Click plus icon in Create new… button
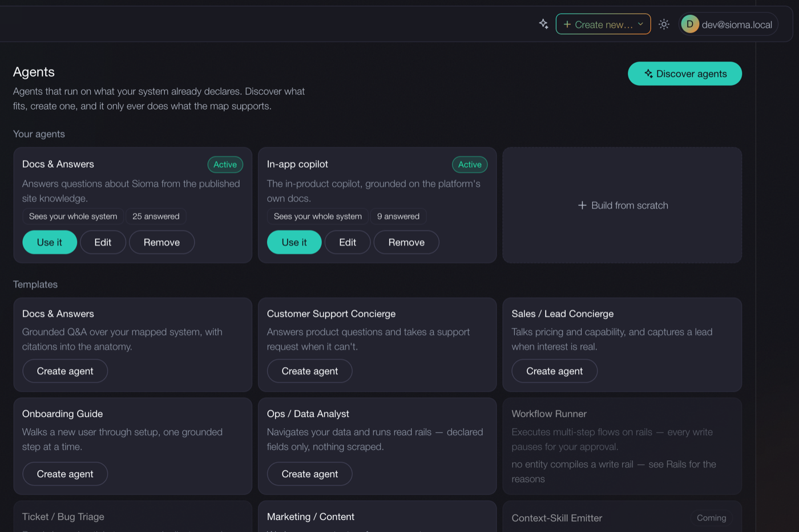 point(567,25)
